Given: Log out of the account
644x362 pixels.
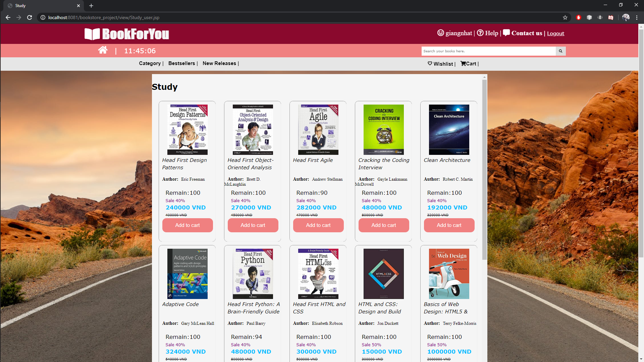Looking at the screenshot, I should point(555,33).
